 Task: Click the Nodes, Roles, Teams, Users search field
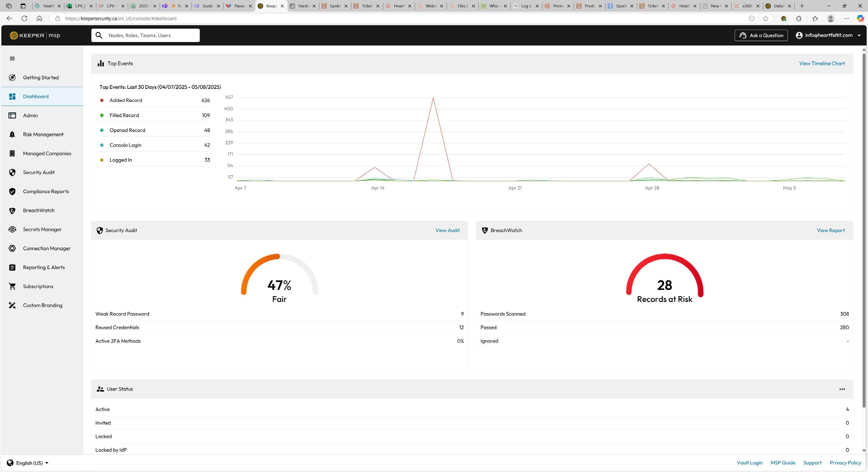coord(151,35)
